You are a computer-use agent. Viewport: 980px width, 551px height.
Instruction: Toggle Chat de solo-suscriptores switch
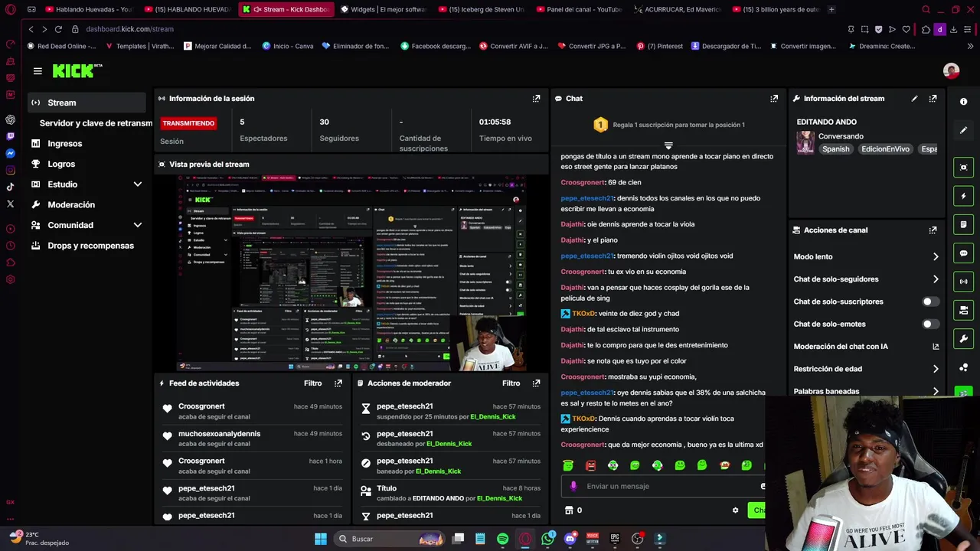click(930, 302)
